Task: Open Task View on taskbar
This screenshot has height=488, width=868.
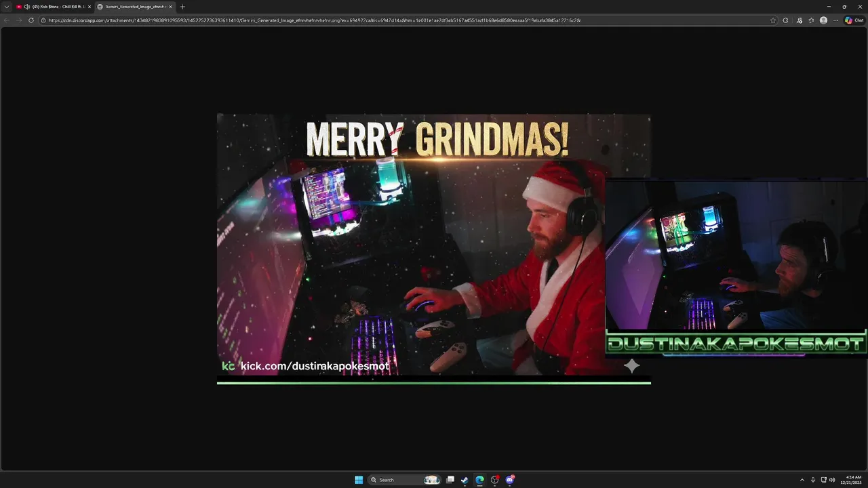Action: [450, 480]
